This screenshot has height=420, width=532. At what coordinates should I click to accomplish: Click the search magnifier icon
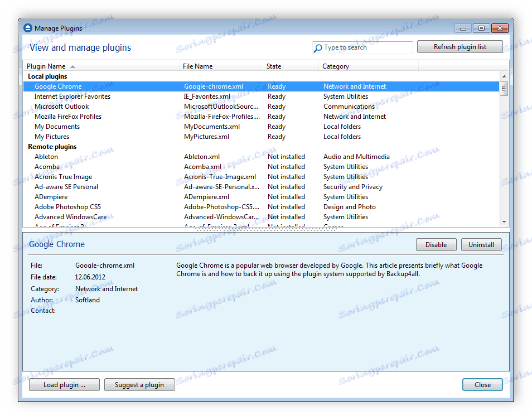pos(317,48)
